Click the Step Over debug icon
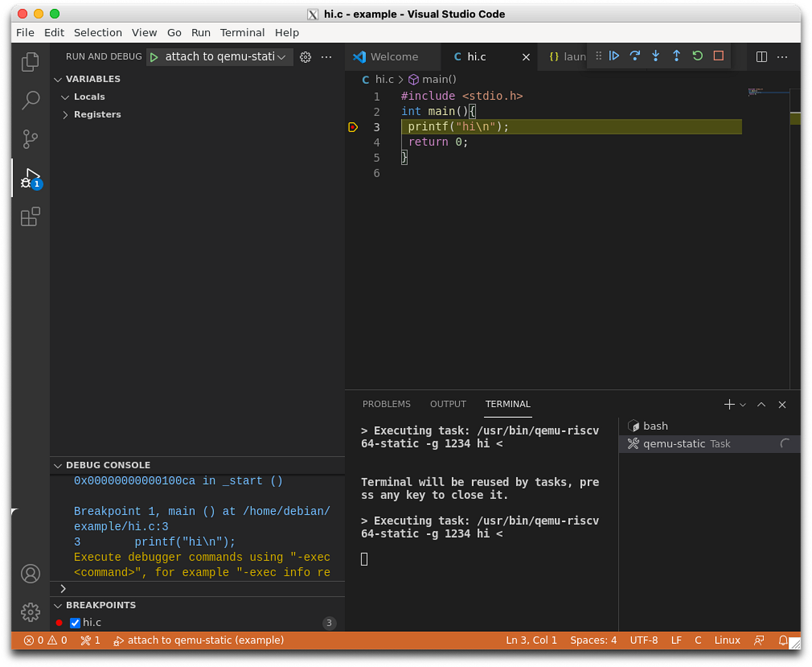 click(x=635, y=56)
